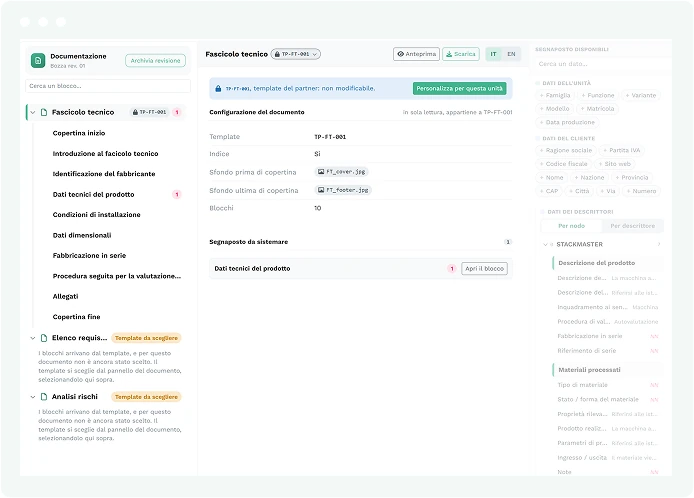Click the Analisi rischi page icon
Image resolution: width=694 pixels, height=498 pixels.
pos(44,397)
